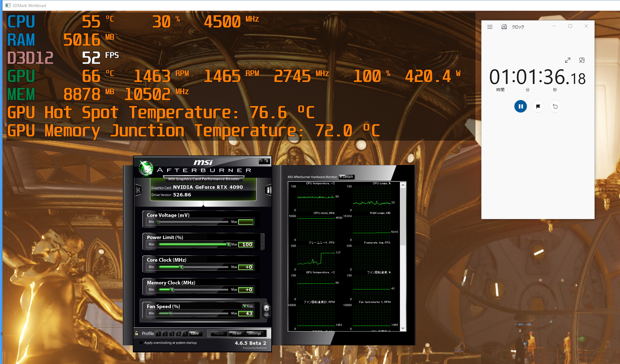The height and width of the screenshot is (364, 620).
Task: Click the MSI Afterburner jet logo
Action: [x=146, y=168]
